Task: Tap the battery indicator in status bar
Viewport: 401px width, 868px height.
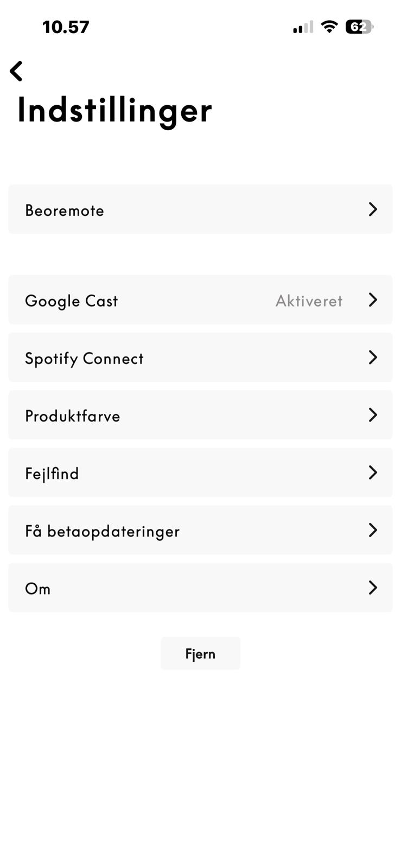Action: pos(359,27)
